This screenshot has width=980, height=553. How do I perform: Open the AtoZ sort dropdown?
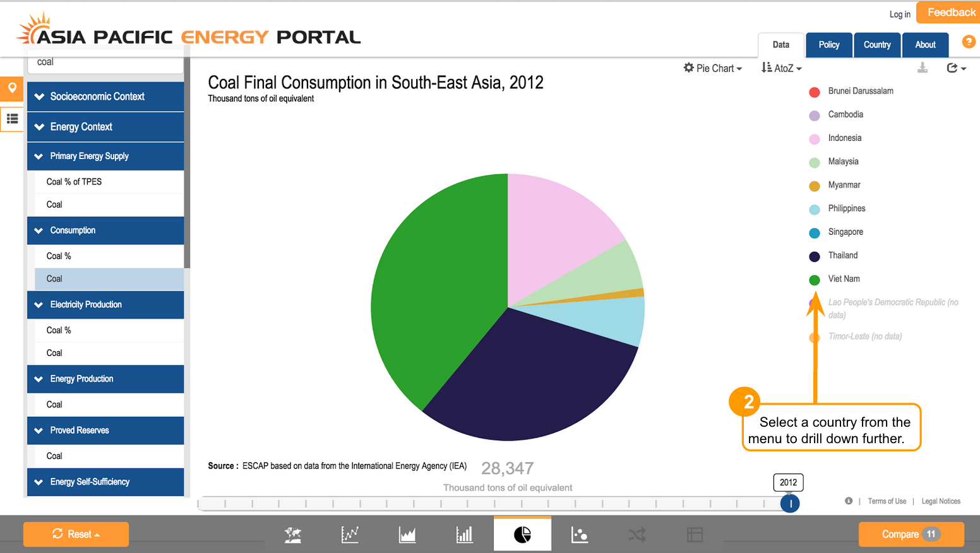coord(782,68)
